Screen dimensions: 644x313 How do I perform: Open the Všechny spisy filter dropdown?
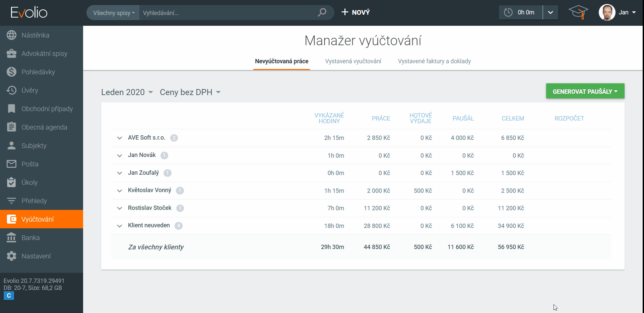[x=114, y=13]
